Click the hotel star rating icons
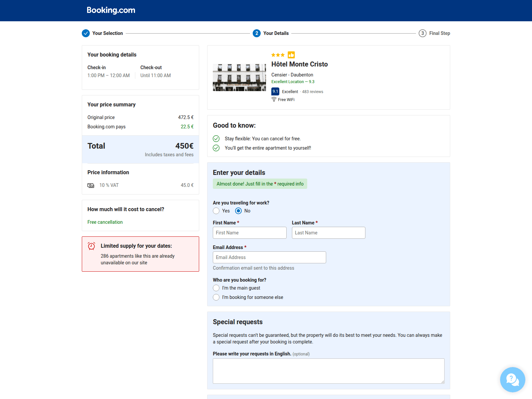Screen dimensions: 532x399 point(278,55)
